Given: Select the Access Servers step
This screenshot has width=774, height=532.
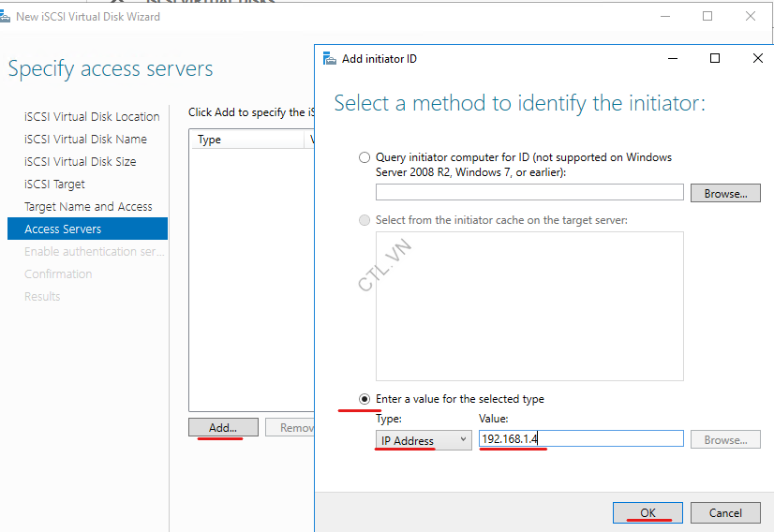Looking at the screenshot, I should pos(87,229).
